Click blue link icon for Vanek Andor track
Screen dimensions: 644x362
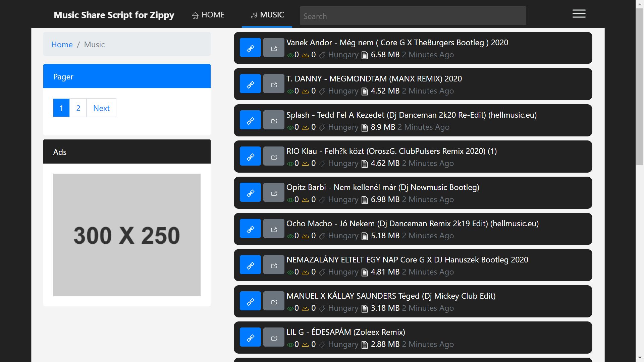[250, 48]
